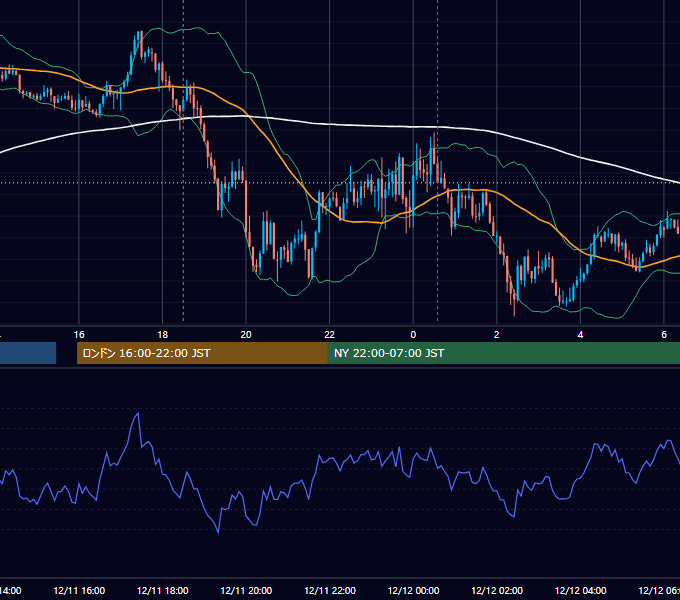Click the oscillator peak near 12/11 17:30

tap(138, 413)
